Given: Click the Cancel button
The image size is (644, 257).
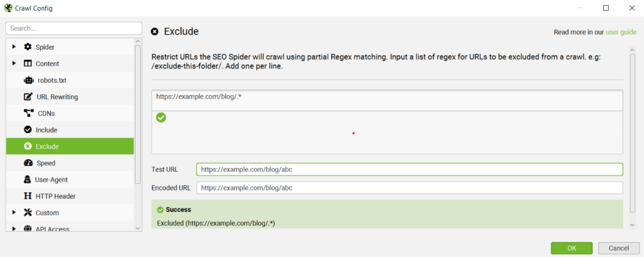Looking at the screenshot, I should tap(619, 248).
